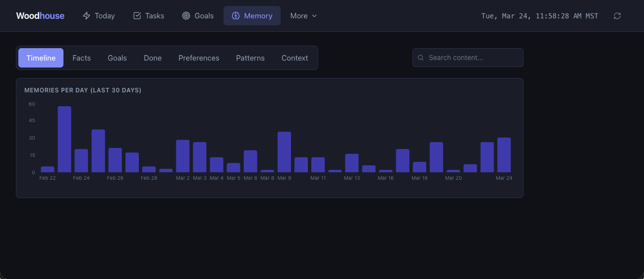Click the lightning bolt Today icon
This screenshot has height=279, width=644.
87,16
